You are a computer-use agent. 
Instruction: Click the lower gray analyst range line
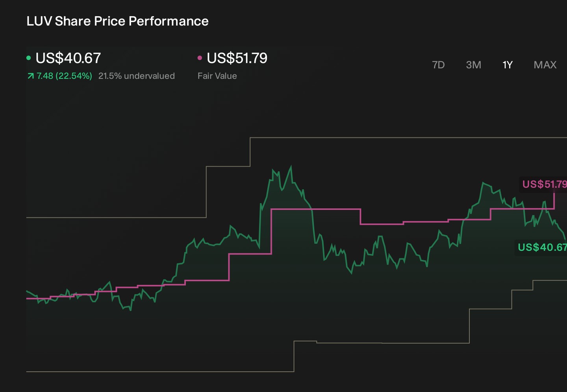coord(160,371)
